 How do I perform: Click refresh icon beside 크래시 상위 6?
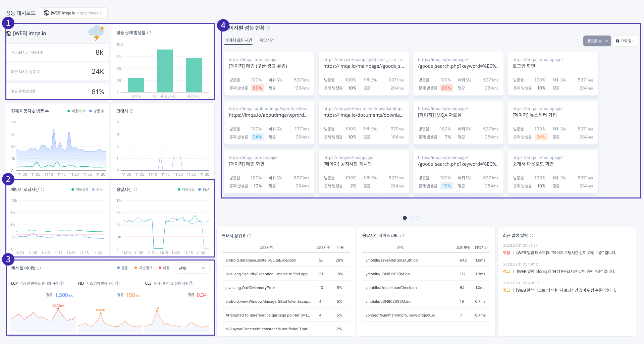[249, 236]
